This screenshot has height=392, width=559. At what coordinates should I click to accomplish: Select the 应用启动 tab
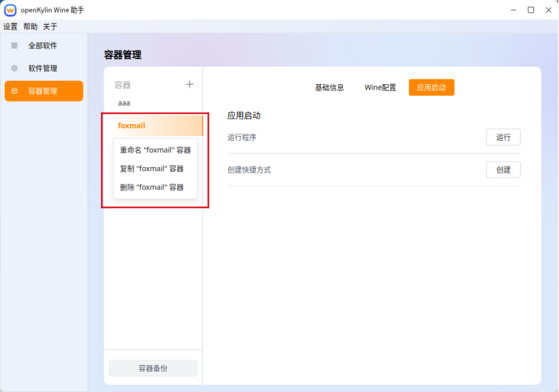tap(431, 88)
